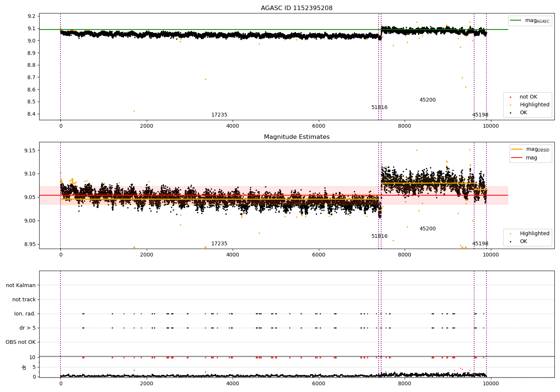Click 'Highlighted' legend entry in Magnitude Estimates plot
Screen dimensions: 560x392
coord(535,234)
